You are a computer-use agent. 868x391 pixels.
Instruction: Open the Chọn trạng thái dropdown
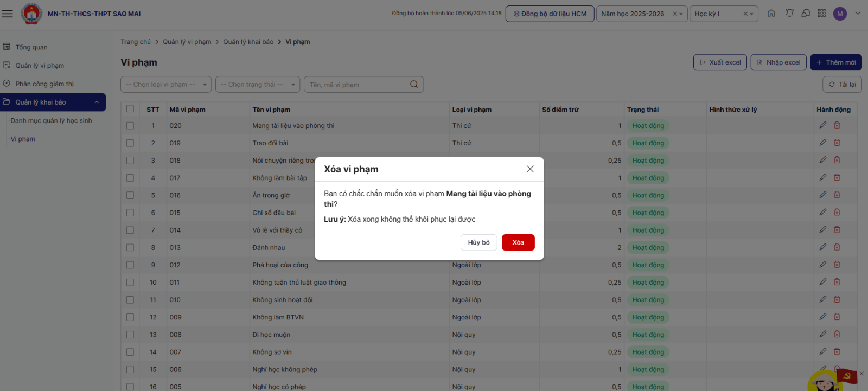pyautogui.click(x=257, y=85)
